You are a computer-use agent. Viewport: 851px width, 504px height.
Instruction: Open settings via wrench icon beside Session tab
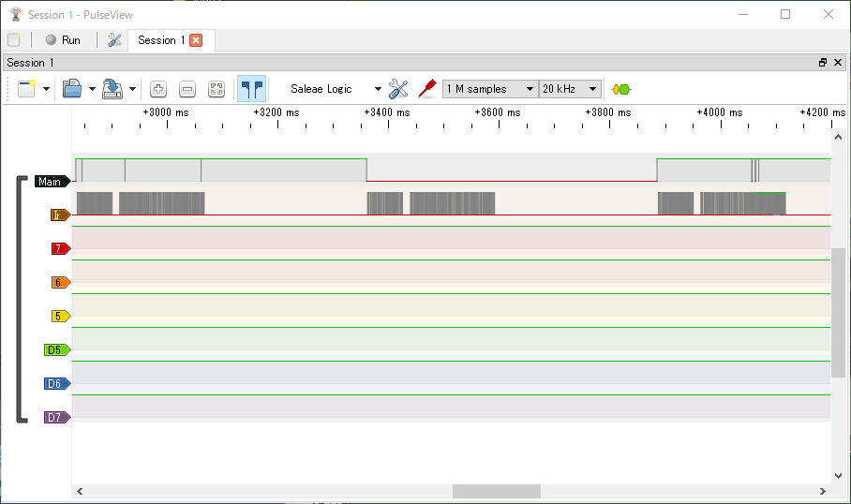114,39
